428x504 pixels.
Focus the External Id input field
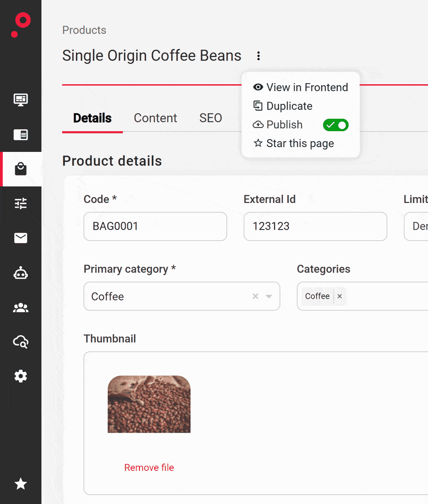click(x=315, y=226)
